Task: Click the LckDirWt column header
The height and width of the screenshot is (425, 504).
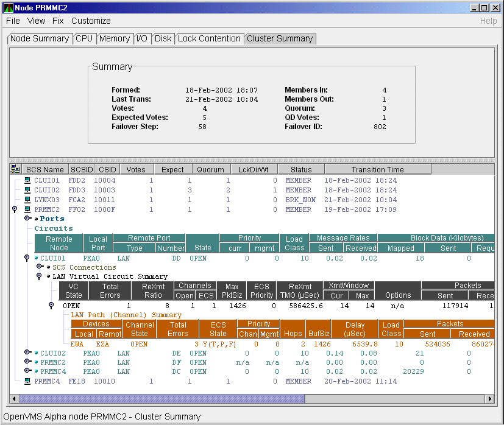Action: [x=254, y=169]
